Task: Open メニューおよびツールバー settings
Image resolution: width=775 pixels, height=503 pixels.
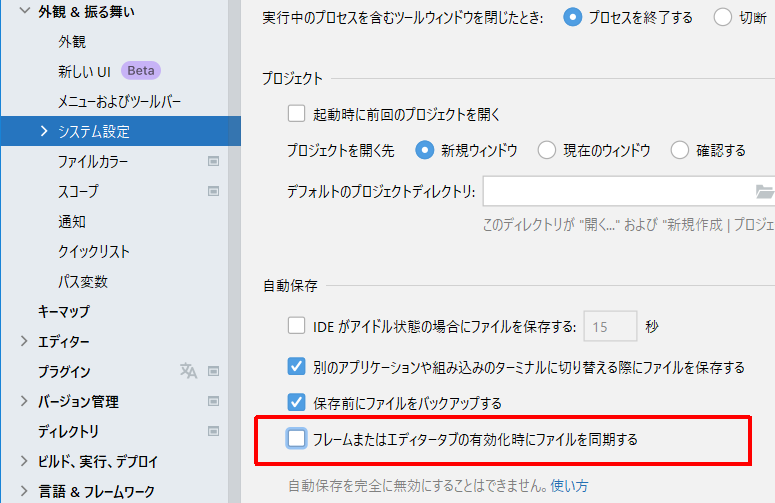Action: coord(120,101)
